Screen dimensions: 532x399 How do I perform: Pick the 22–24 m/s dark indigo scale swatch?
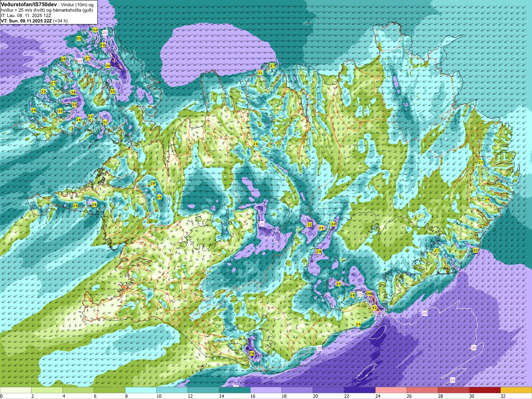point(360,390)
